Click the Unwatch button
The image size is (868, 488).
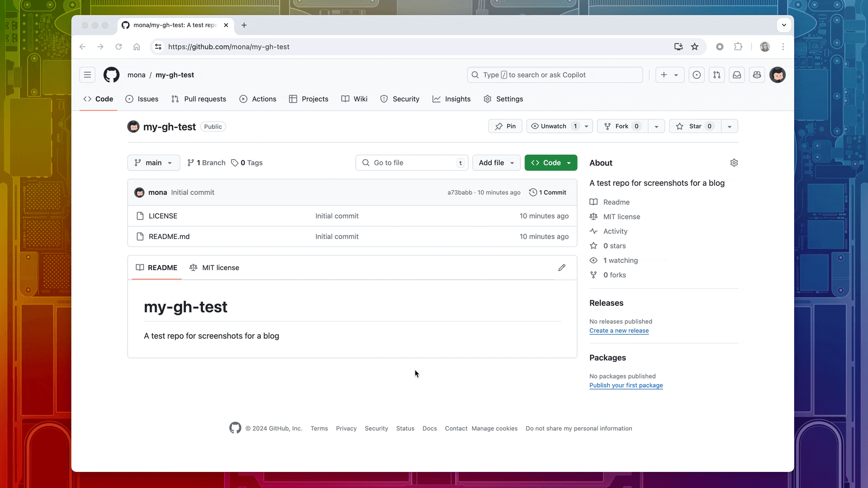(x=560, y=126)
